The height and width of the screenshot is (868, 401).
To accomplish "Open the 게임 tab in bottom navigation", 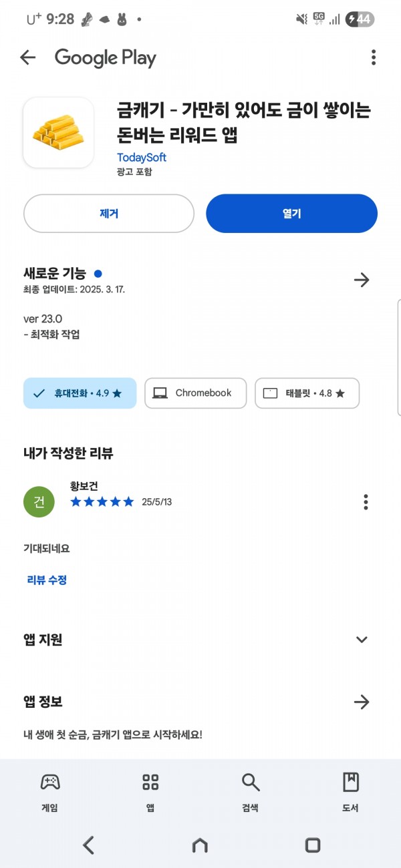I will pyautogui.click(x=49, y=793).
